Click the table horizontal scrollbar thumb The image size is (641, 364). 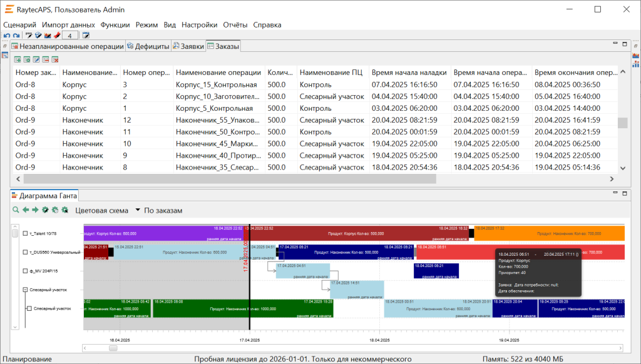click(230, 179)
